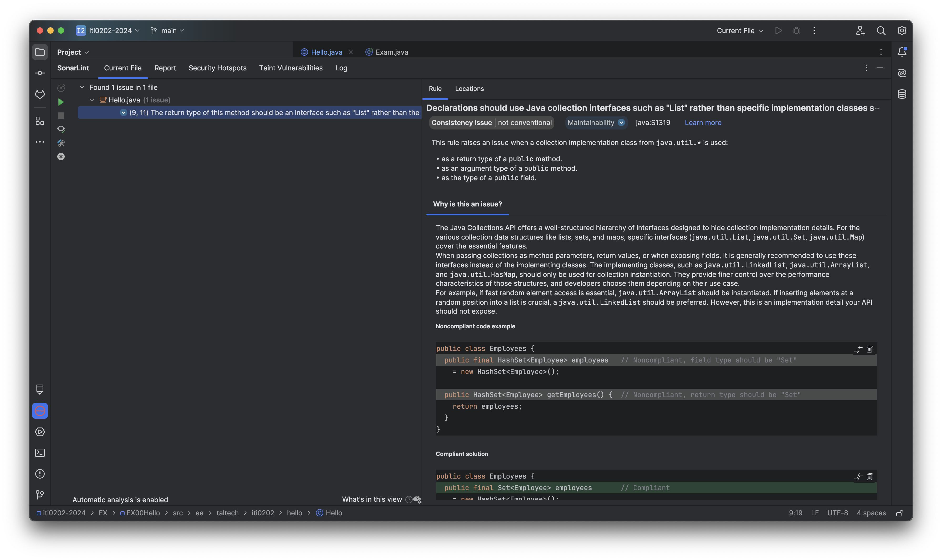Switch to Locations tab
Image resolution: width=942 pixels, height=560 pixels.
(x=469, y=89)
